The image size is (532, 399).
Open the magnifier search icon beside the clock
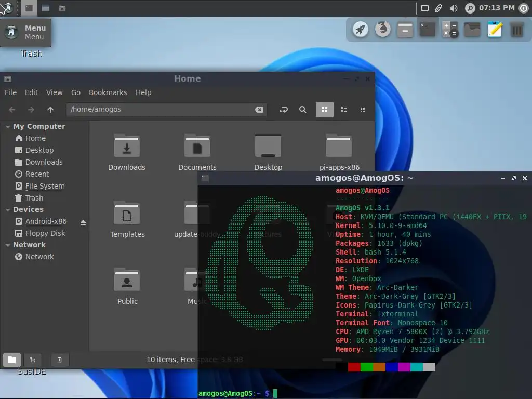click(x=470, y=8)
